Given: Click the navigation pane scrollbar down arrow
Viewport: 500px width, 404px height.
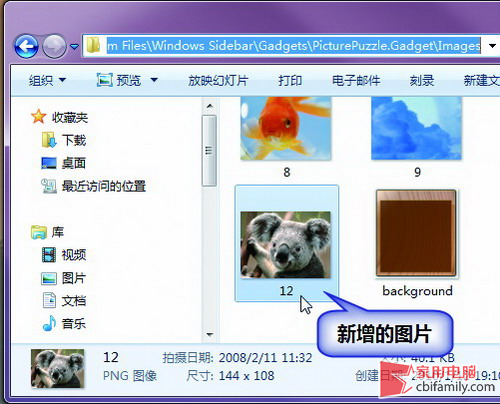Looking at the screenshot, I should [210, 334].
